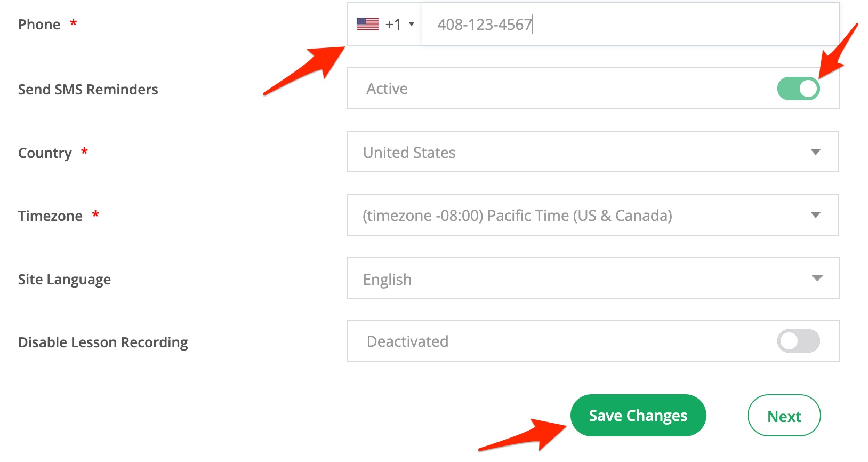The width and height of the screenshot is (868, 462).
Task: Click the Deactivated label in lesson recording
Action: point(407,341)
